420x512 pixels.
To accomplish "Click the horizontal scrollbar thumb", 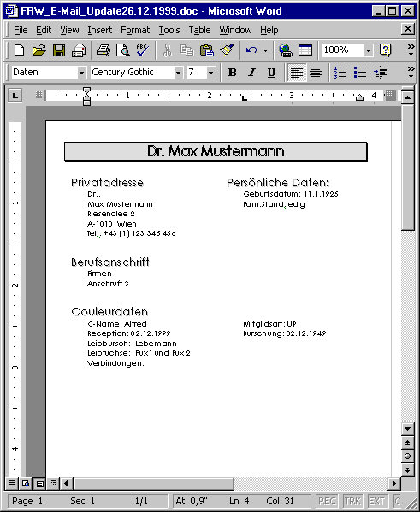I will click(154, 483).
